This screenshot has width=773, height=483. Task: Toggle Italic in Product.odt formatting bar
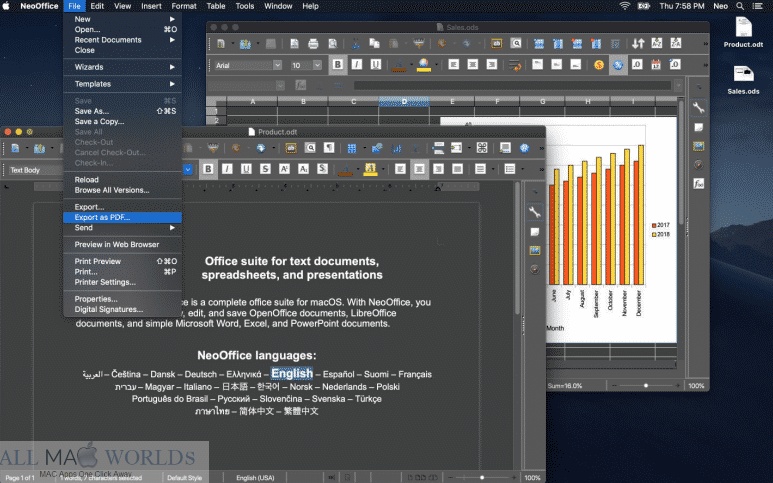227,169
